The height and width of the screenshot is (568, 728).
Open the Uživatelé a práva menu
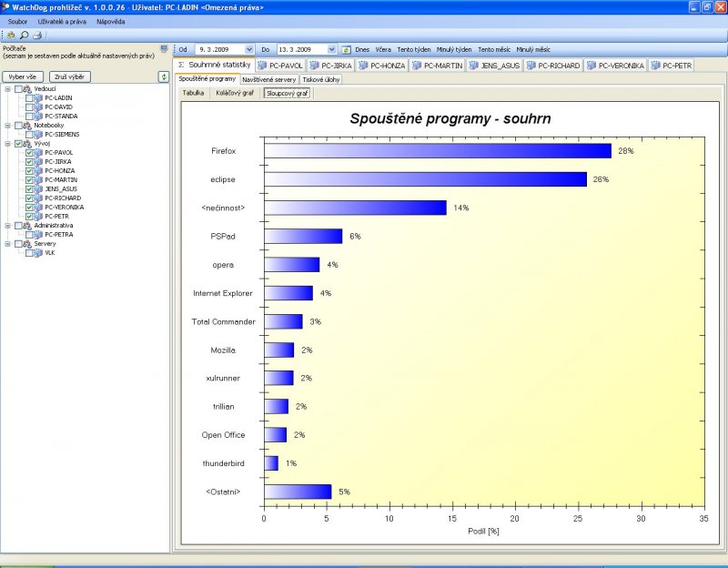[62, 21]
